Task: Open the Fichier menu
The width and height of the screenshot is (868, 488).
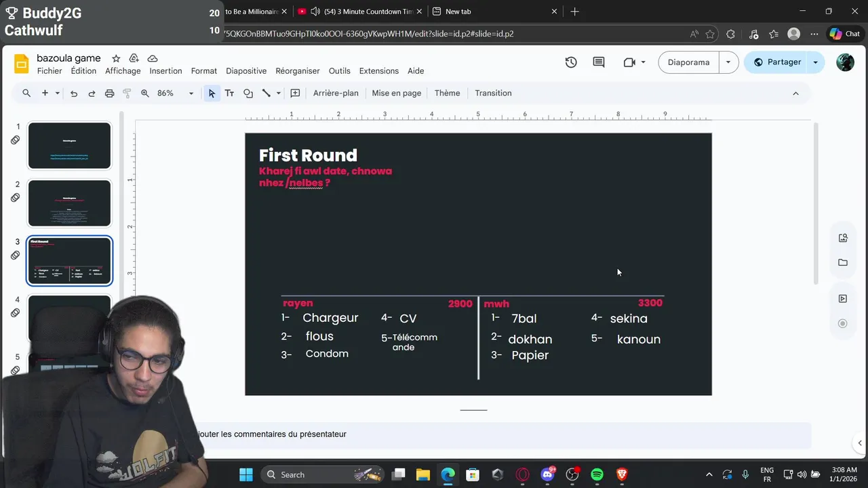Action: (50, 70)
